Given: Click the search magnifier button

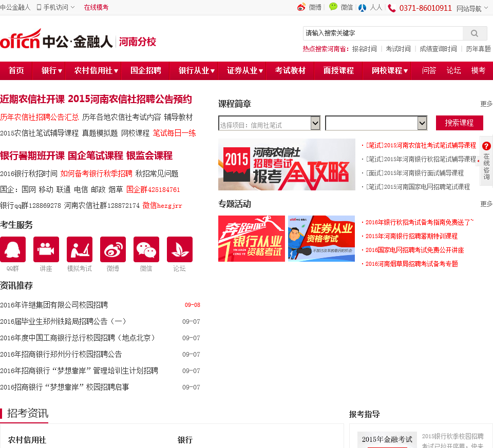Looking at the screenshot, I should click(475, 33).
